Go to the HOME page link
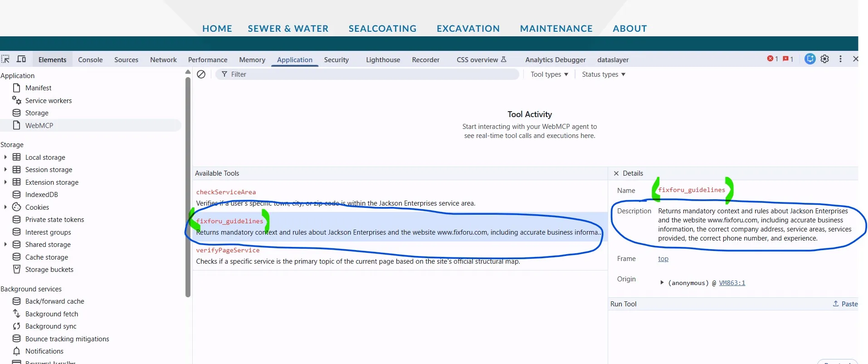868x364 pixels. coord(217,29)
